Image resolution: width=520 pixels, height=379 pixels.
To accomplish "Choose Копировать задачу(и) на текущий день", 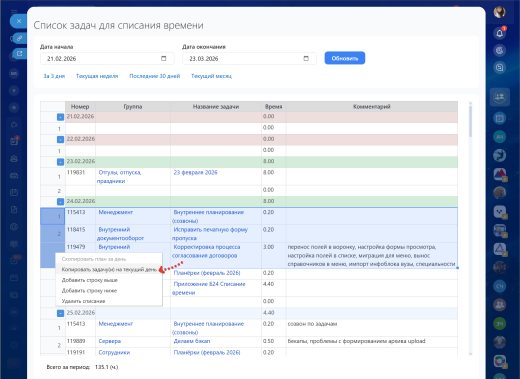I will click(x=109, y=269).
